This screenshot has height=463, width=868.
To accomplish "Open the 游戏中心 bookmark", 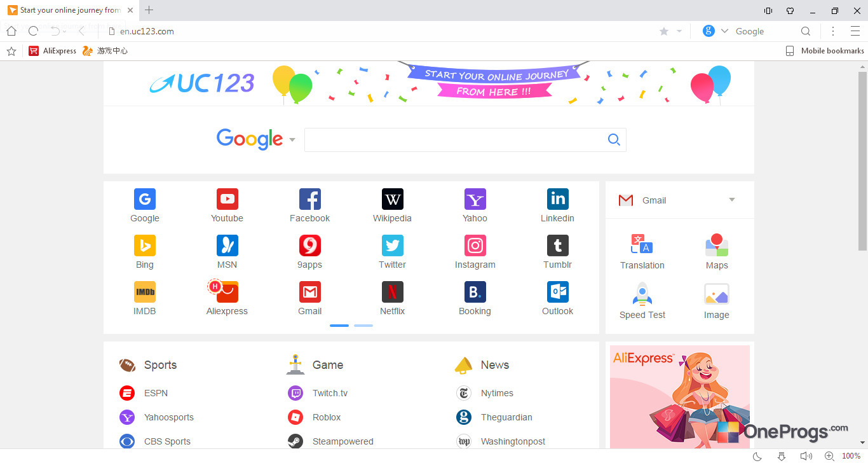I will [x=105, y=51].
